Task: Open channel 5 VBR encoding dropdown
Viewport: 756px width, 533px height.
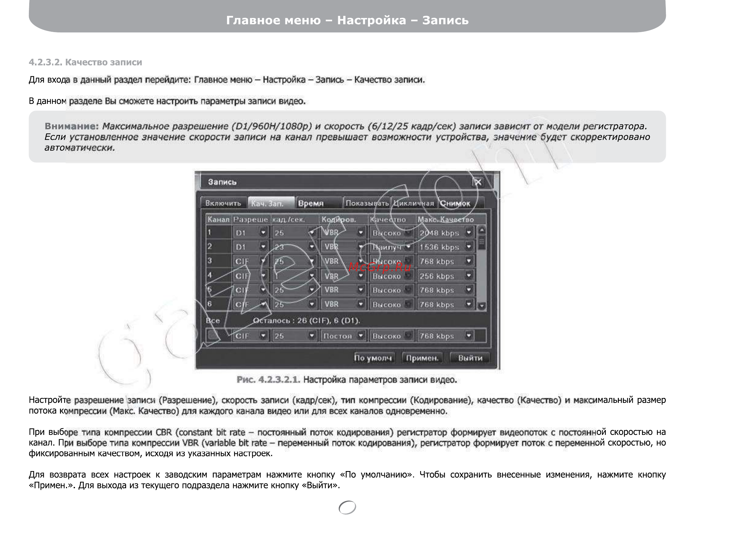Action: [344, 290]
